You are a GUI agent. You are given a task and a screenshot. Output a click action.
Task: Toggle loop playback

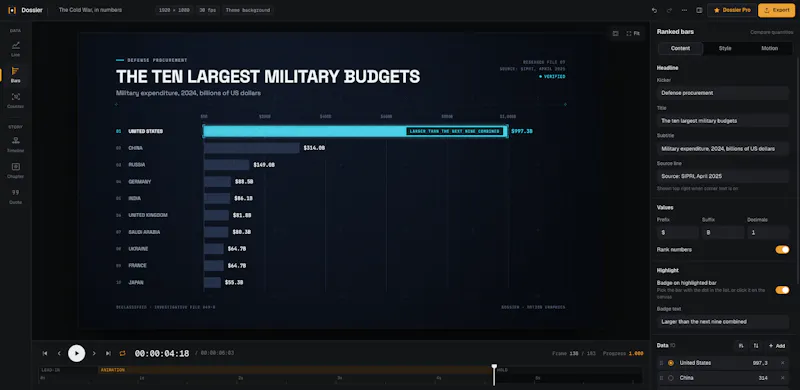(x=122, y=353)
